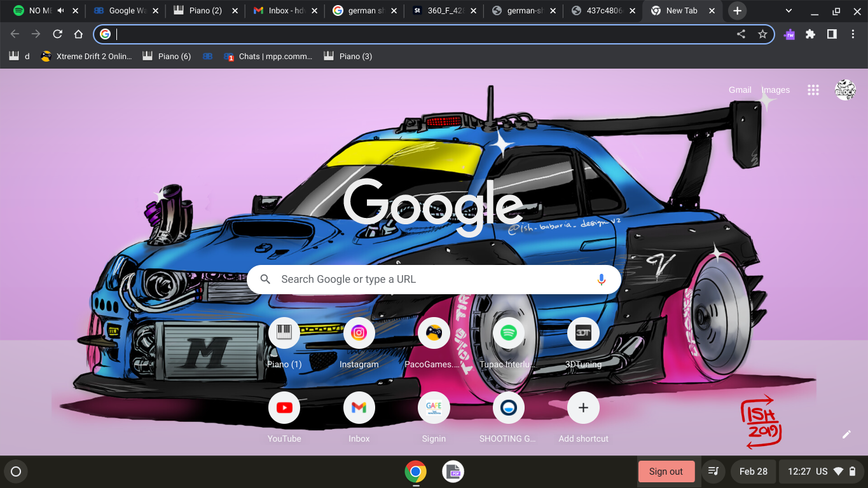Open the Instagram shortcut
The image size is (868, 488).
tap(359, 343)
